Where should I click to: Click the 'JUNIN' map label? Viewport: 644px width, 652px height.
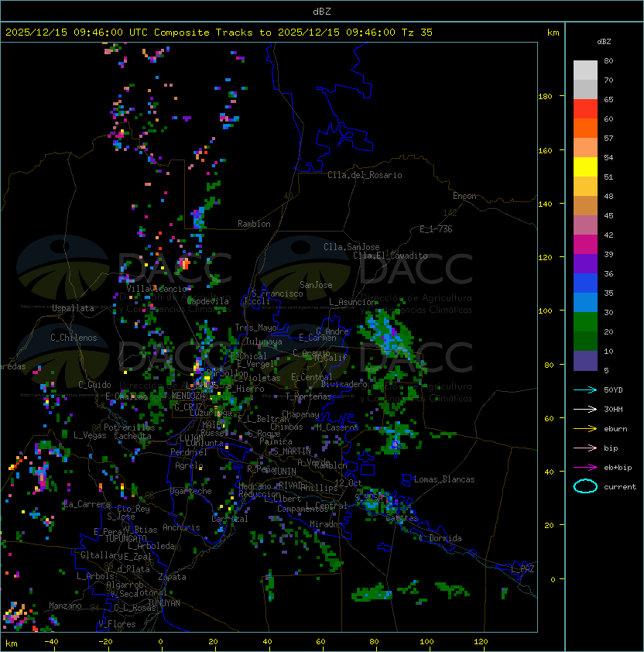pyautogui.click(x=284, y=471)
